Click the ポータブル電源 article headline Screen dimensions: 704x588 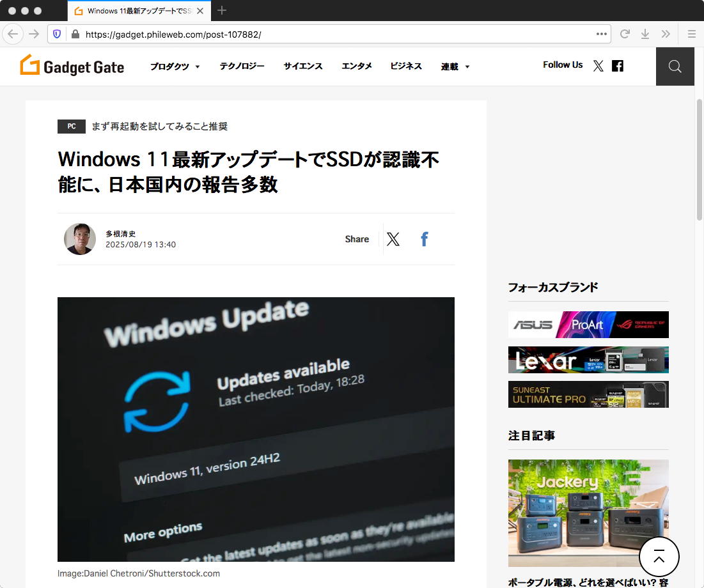tap(588, 582)
